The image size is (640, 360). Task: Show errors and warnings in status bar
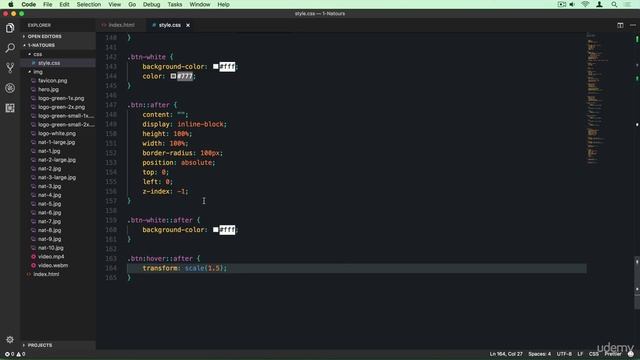pyautogui.click(x=15, y=354)
